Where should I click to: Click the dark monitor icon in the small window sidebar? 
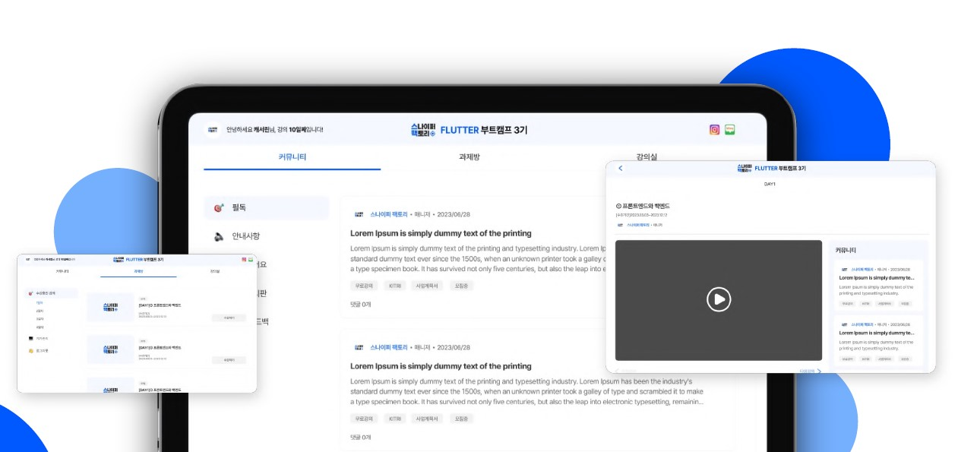click(x=30, y=338)
